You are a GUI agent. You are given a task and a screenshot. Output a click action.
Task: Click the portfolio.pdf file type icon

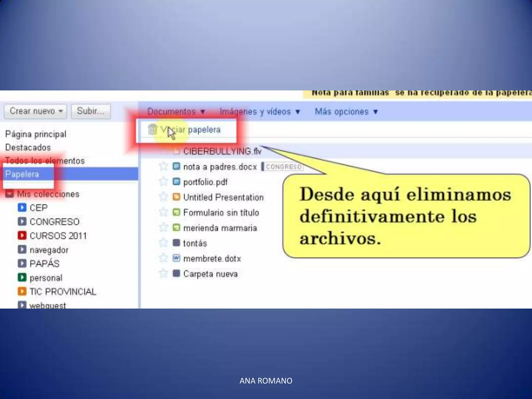pyautogui.click(x=176, y=182)
